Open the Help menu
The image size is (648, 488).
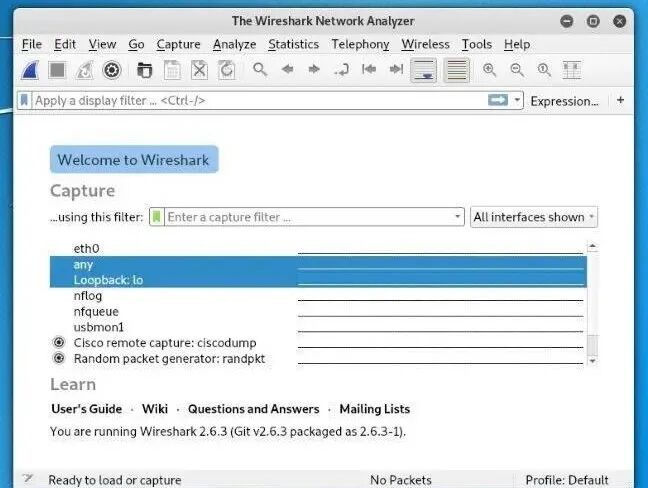click(x=517, y=44)
